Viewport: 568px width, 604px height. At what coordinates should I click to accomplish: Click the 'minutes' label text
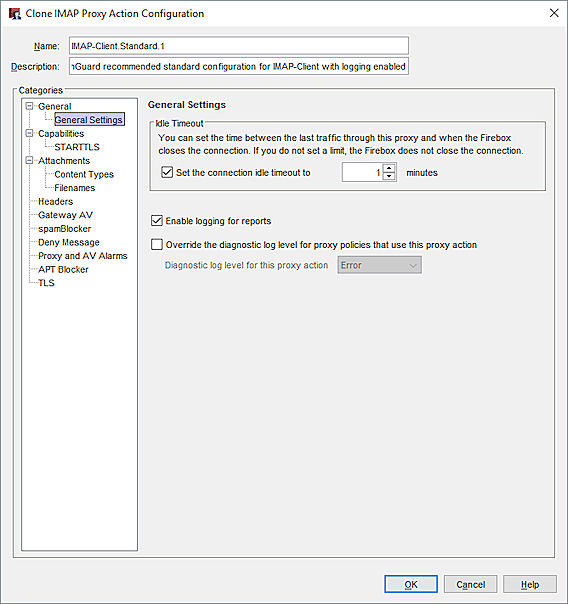[422, 173]
